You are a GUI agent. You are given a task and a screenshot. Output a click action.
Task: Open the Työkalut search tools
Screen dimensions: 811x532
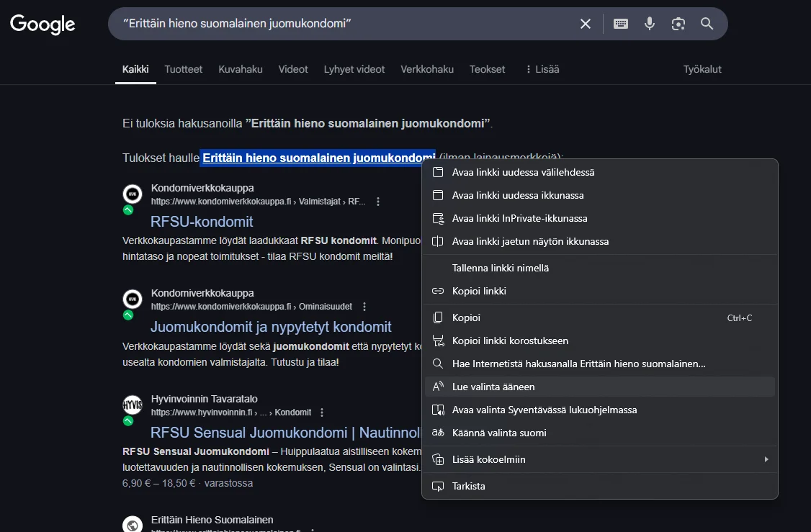point(702,69)
